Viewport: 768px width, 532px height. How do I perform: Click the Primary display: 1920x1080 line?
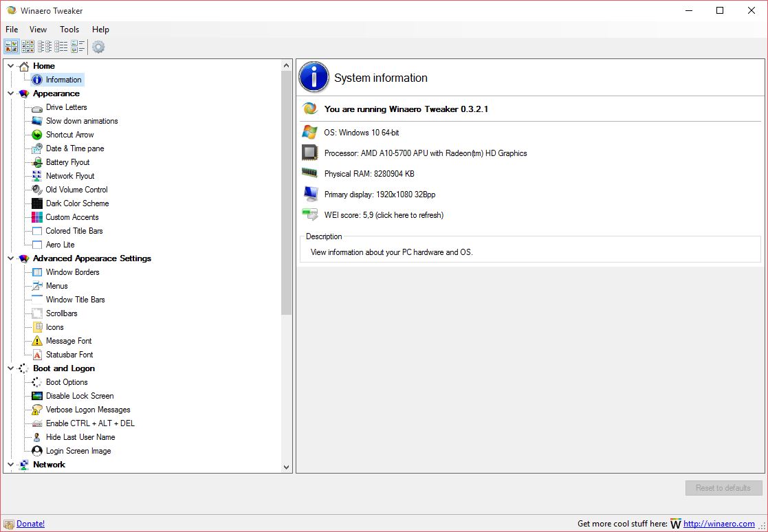point(380,195)
